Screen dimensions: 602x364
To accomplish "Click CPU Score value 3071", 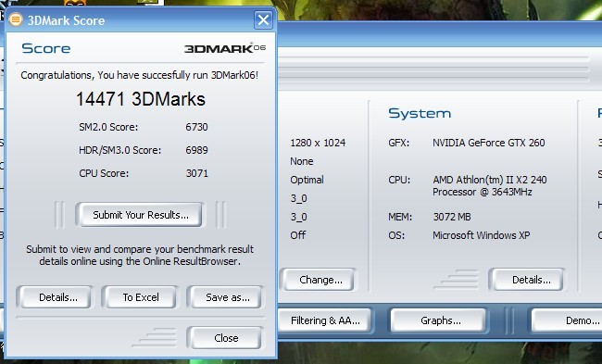I will click(197, 173).
